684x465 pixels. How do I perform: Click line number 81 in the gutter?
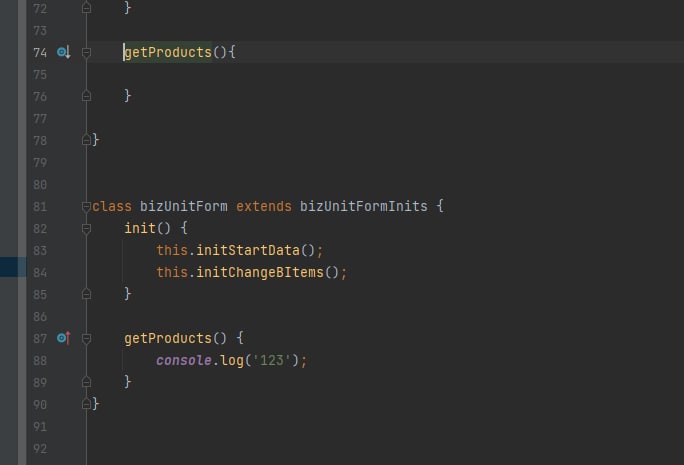click(x=40, y=207)
